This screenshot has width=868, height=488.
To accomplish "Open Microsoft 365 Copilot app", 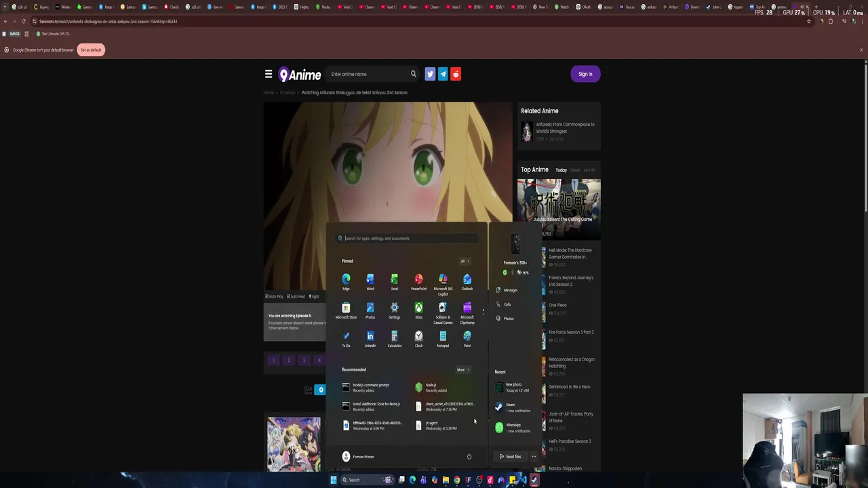I will coord(443,284).
